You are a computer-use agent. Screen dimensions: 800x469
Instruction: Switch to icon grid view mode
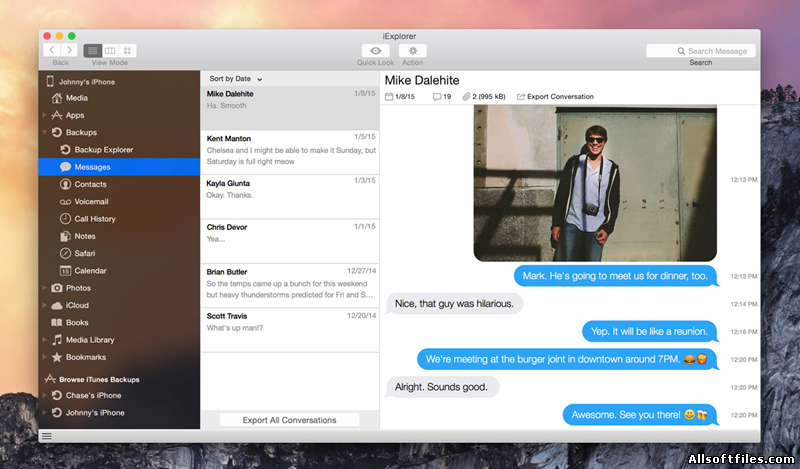point(128,50)
